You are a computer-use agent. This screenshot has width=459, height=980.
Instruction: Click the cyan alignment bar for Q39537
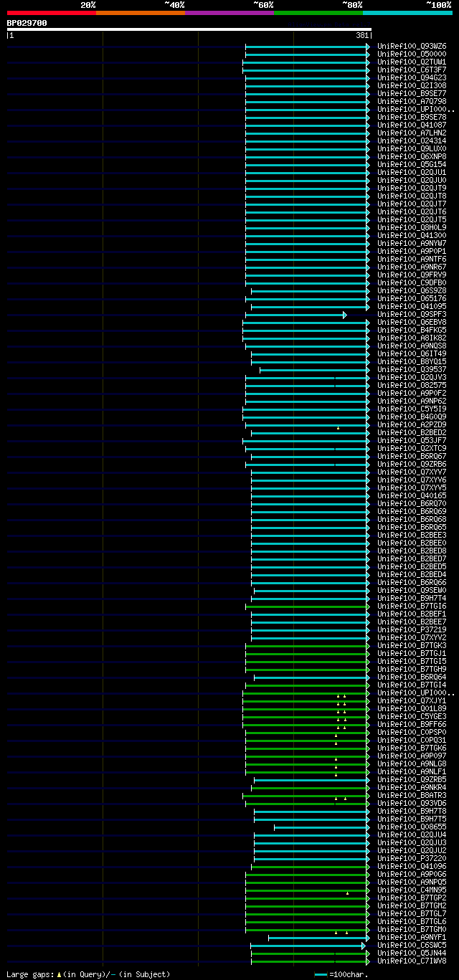click(x=315, y=370)
